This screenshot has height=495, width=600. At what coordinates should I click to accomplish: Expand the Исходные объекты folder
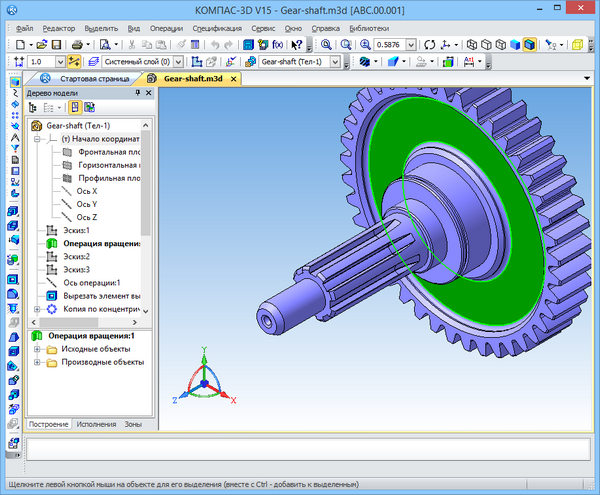37,349
